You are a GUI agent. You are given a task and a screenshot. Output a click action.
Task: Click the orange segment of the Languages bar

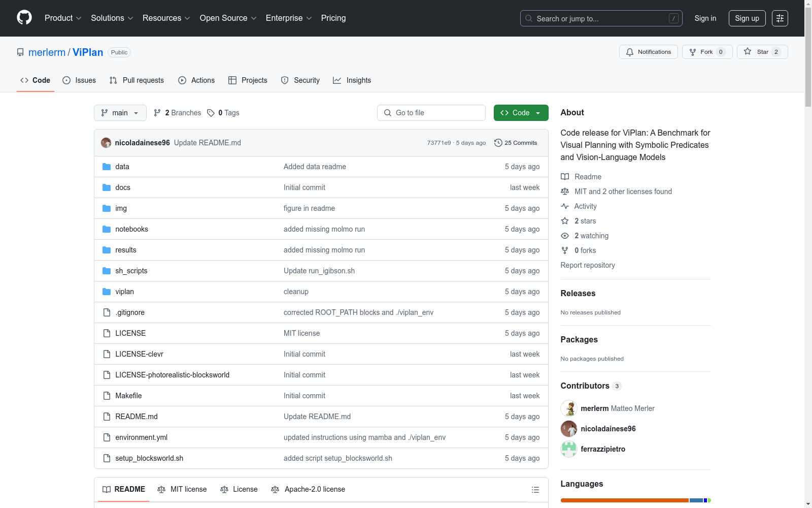tap(624, 500)
